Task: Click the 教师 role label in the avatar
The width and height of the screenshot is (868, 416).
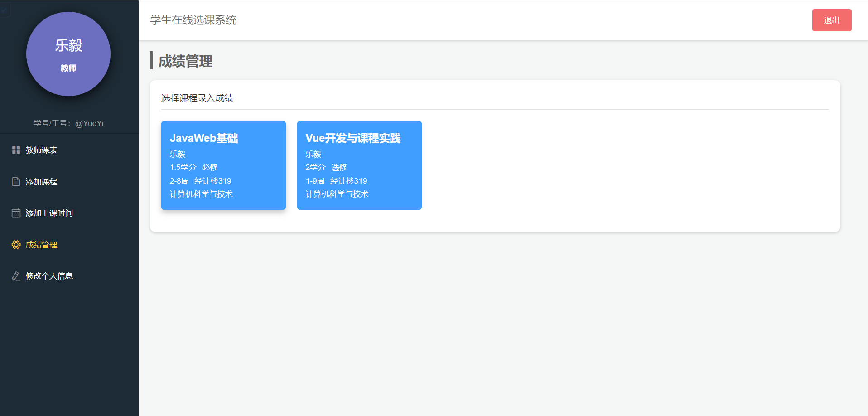Action: pos(68,68)
